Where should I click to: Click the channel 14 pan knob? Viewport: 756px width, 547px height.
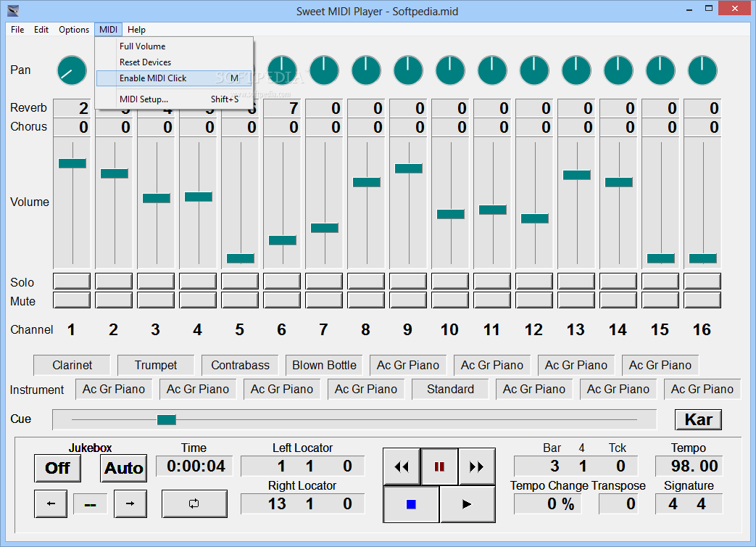coord(618,70)
